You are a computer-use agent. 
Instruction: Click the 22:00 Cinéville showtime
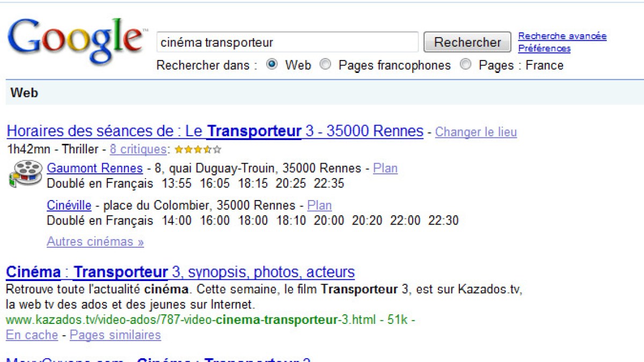coord(405,220)
